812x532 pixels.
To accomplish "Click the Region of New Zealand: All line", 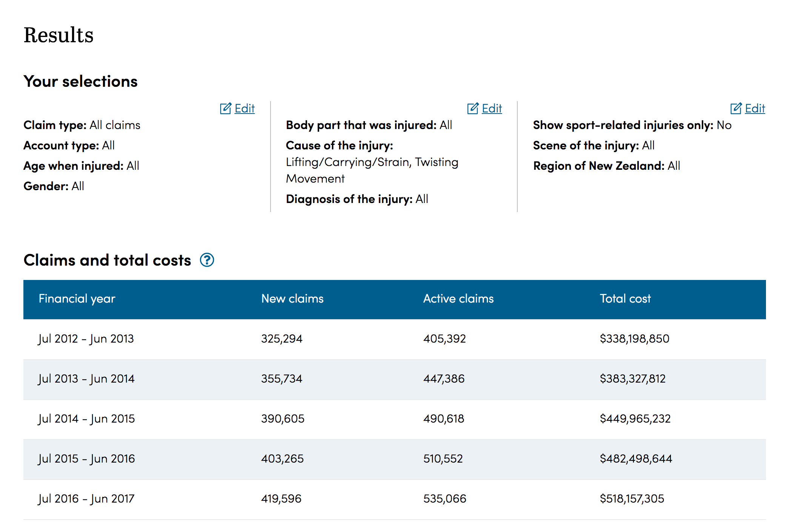I will point(607,166).
